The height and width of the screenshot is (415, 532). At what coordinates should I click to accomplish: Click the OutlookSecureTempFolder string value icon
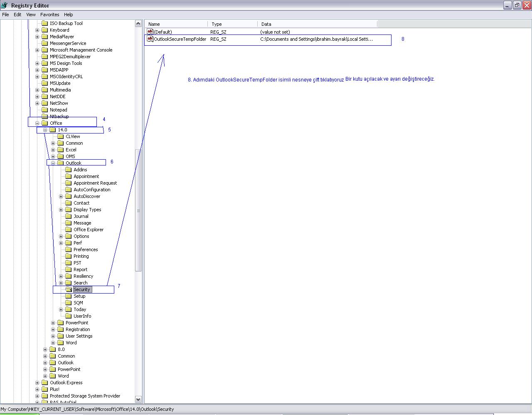pyautogui.click(x=150, y=39)
